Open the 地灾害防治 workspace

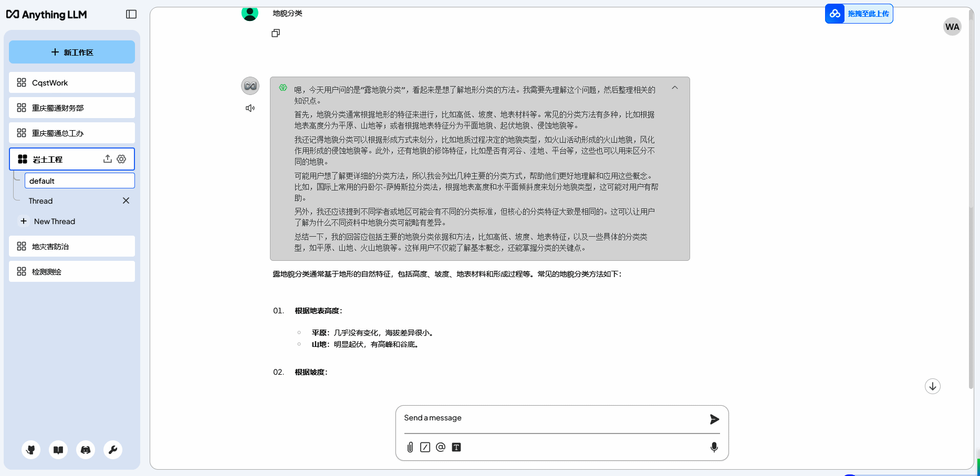72,246
